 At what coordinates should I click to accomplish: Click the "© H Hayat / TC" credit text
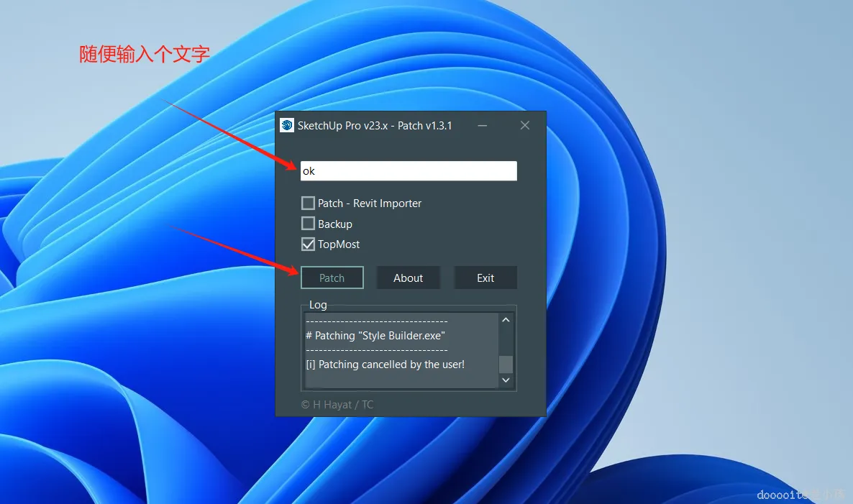tap(337, 405)
